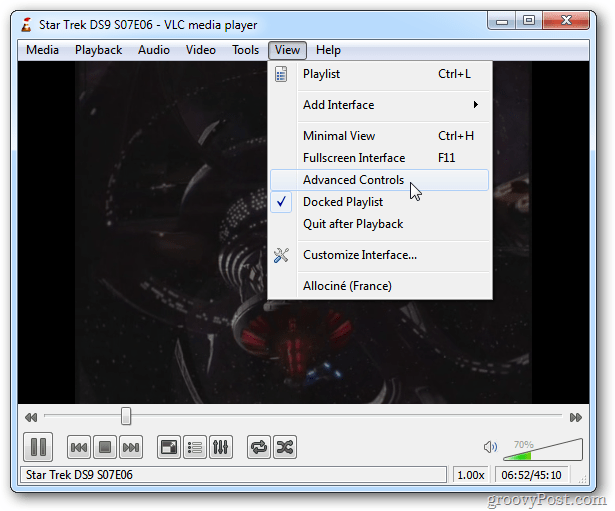615x511 pixels.
Task: Select Allociné (France) entry
Action: [x=380, y=286]
